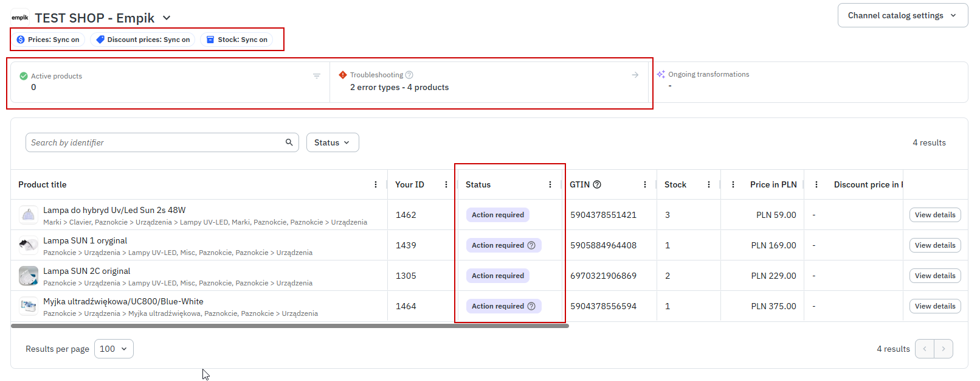The width and height of the screenshot is (980, 381).
Task: Click the Troubleshooting help question mark icon
Action: [409, 75]
